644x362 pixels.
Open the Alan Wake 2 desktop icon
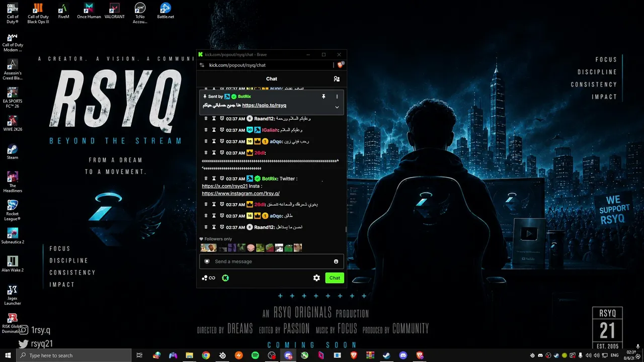click(x=13, y=264)
